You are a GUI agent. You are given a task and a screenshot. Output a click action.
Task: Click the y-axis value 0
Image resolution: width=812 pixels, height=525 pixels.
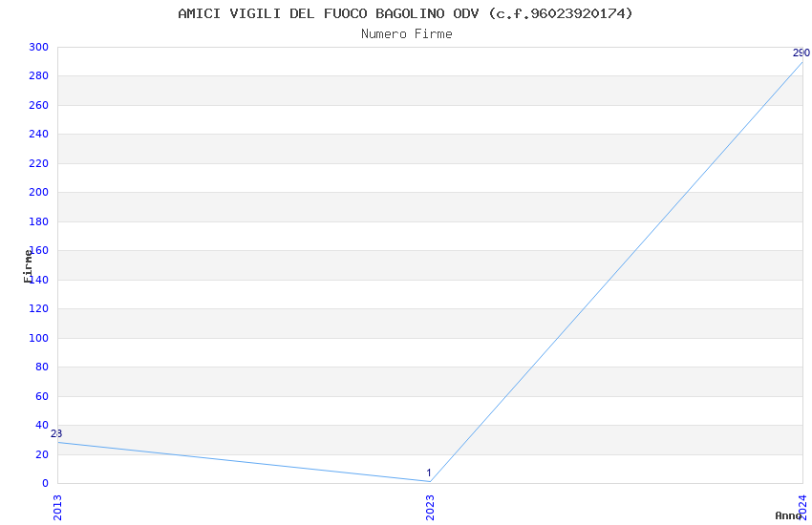click(x=46, y=483)
